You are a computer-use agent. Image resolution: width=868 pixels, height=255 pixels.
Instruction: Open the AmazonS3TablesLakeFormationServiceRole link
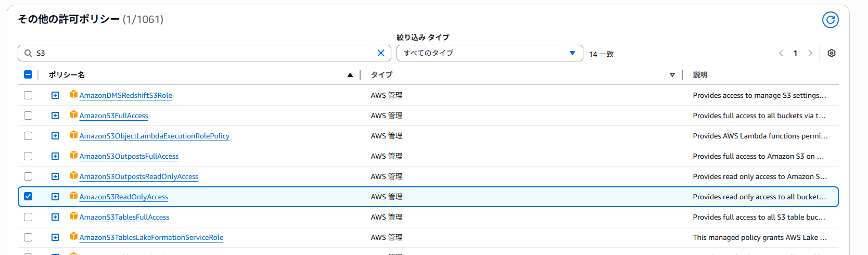click(151, 237)
